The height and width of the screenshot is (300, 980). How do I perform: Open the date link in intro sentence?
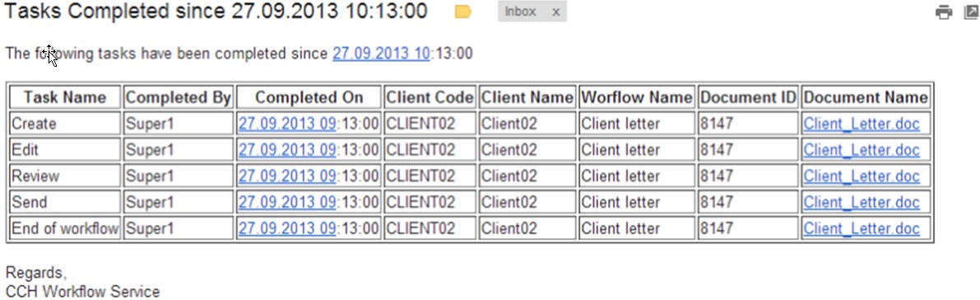point(381,54)
